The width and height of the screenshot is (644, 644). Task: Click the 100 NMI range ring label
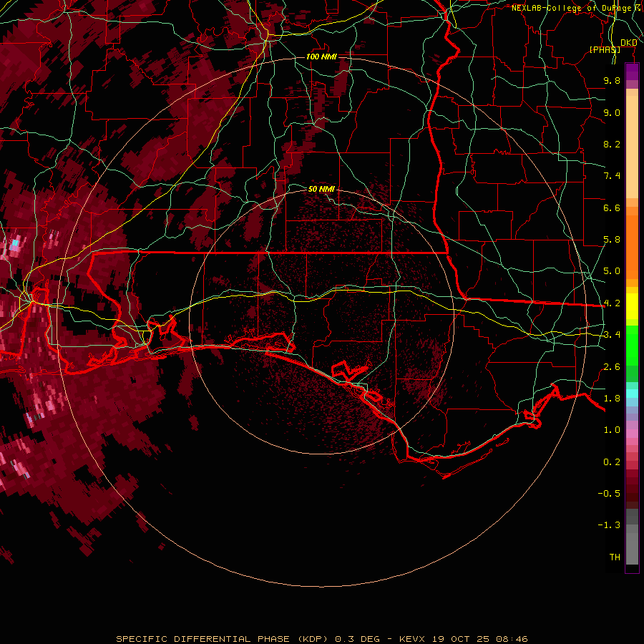[321, 57]
